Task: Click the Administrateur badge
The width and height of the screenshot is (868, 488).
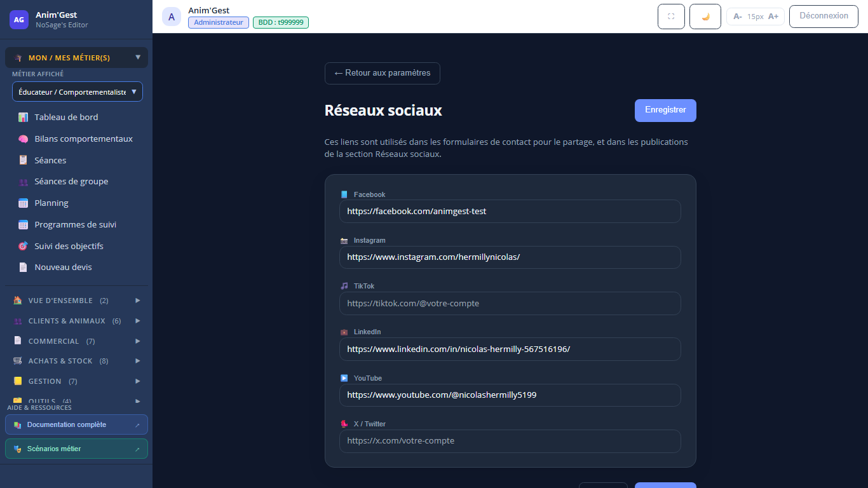Action: click(x=219, y=22)
